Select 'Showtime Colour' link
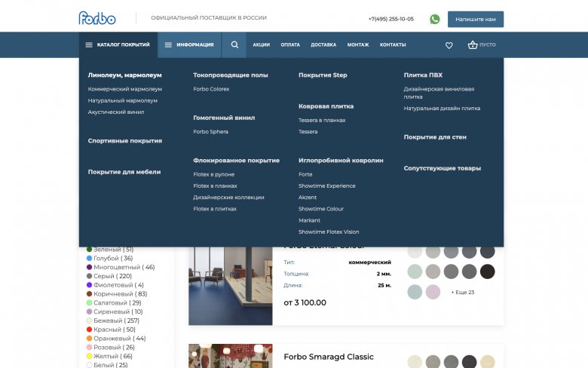588x368 pixels. (321, 209)
